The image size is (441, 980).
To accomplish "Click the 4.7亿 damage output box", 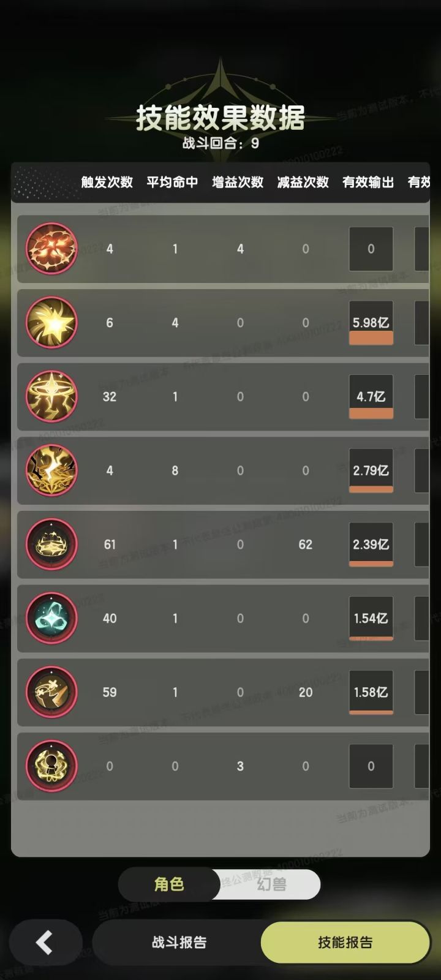I will pyautogui.click(x=371, y=396).
